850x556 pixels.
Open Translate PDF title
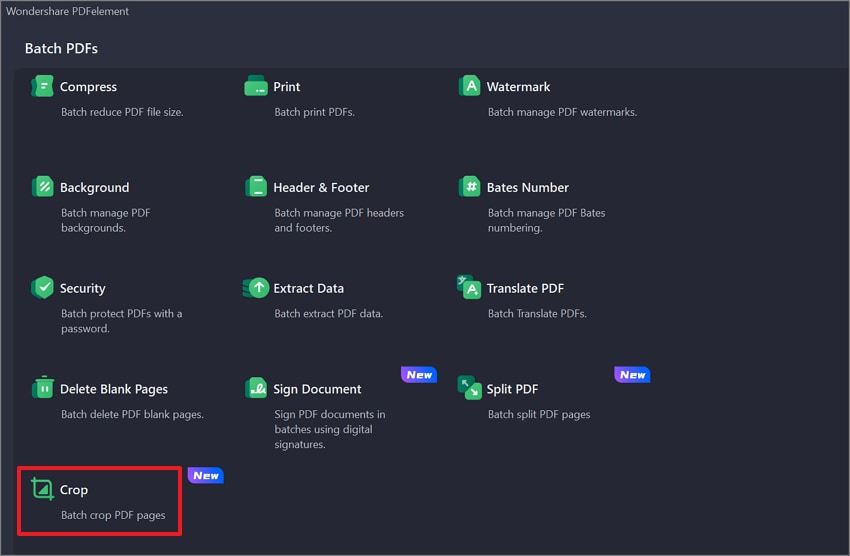(525, 288)
